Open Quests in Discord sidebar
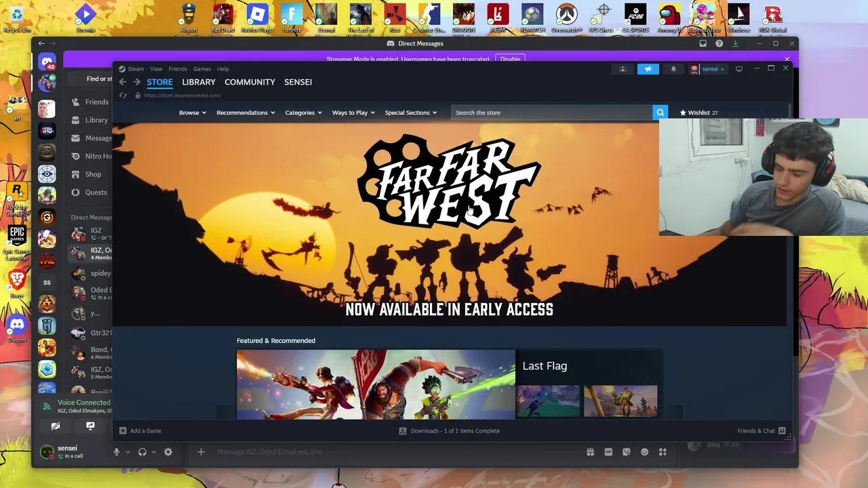Image resolution: width=868 pixels, height=488 pixels. tap(91, 192)
